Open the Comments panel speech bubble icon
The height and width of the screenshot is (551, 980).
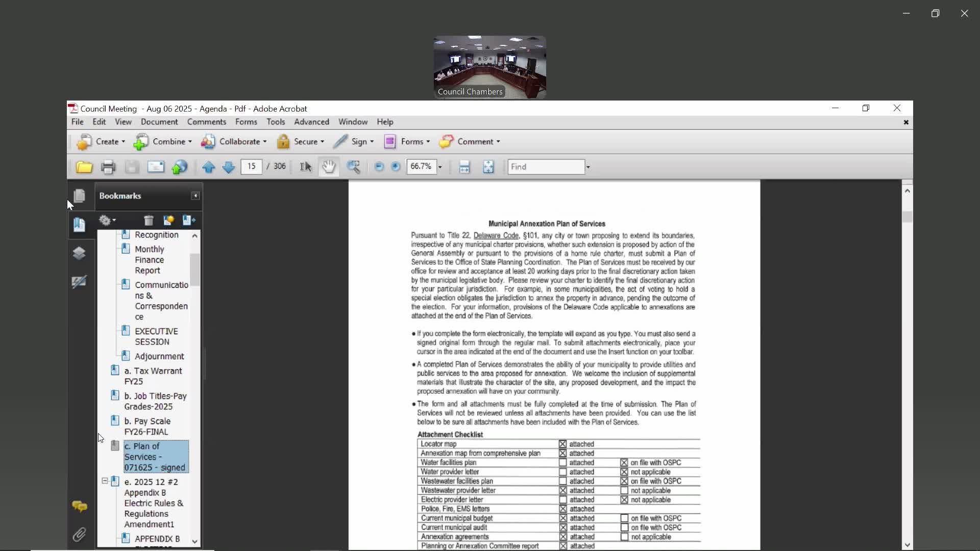(x=79, y=506)
